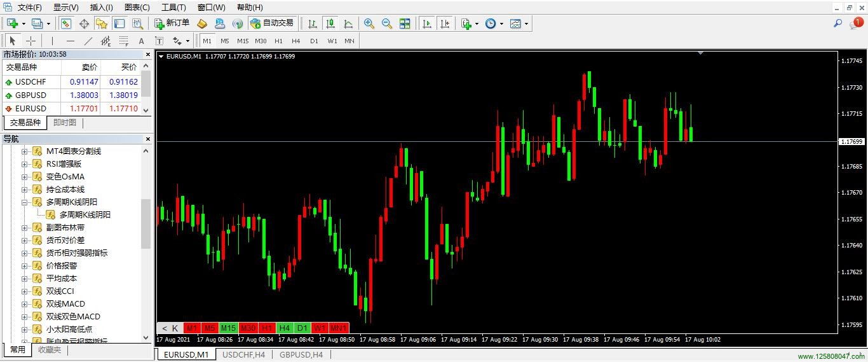This screenshot has width=868, height=362.
Task: Open new chart dropdown arrow
Action: [x=24, y=24]
